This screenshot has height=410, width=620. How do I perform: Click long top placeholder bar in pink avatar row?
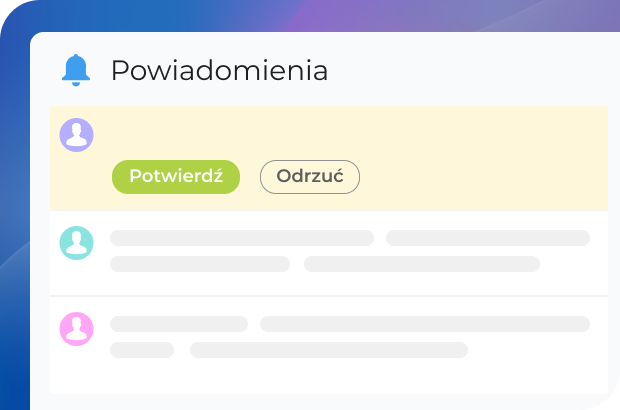coord(424,324)
